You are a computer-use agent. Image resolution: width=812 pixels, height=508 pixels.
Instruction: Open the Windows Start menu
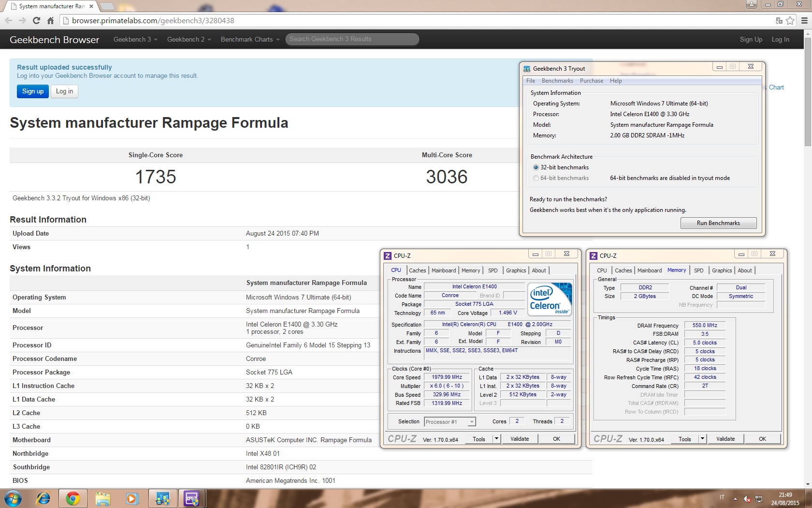pos(13,498)
